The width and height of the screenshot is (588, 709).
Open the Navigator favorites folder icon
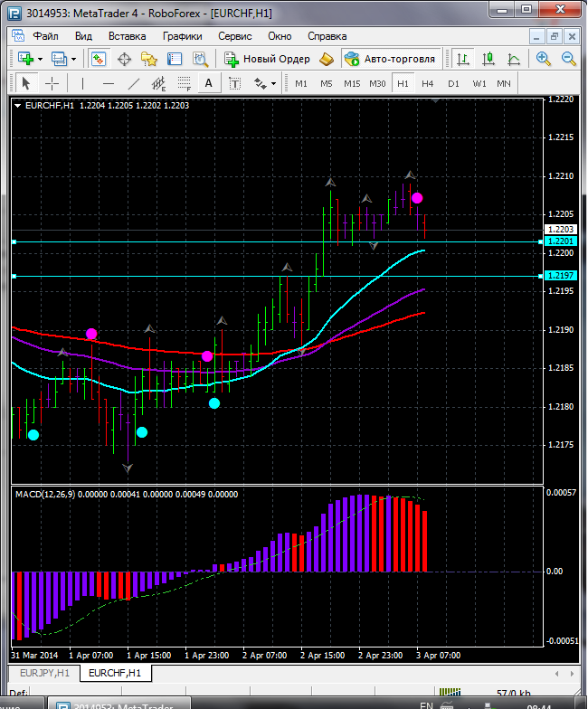coord(149,59)
